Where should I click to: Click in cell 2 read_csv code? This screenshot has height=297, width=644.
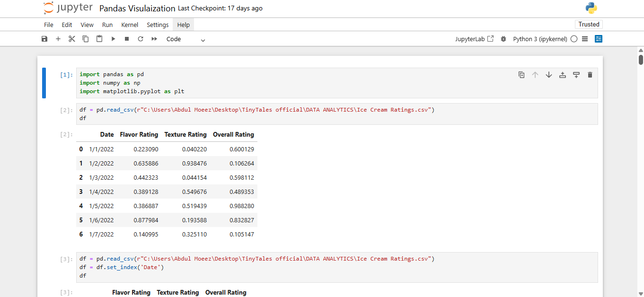point(337,114)
